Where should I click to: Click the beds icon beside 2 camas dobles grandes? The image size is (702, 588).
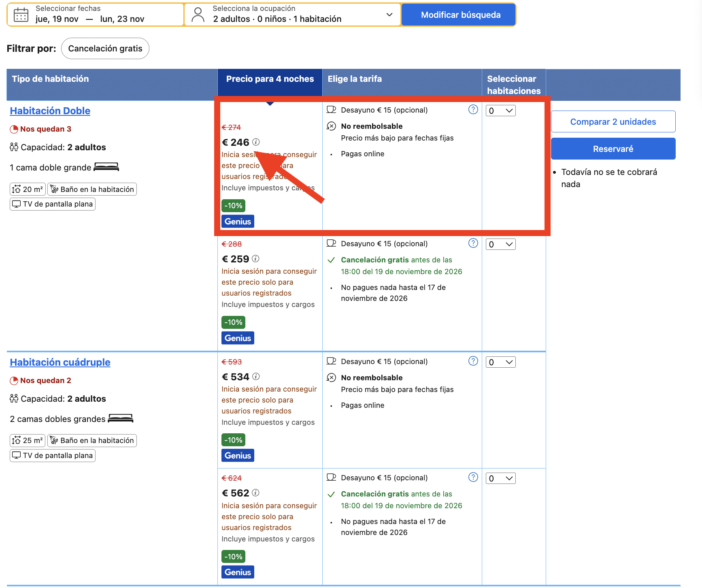coord(121,418)
